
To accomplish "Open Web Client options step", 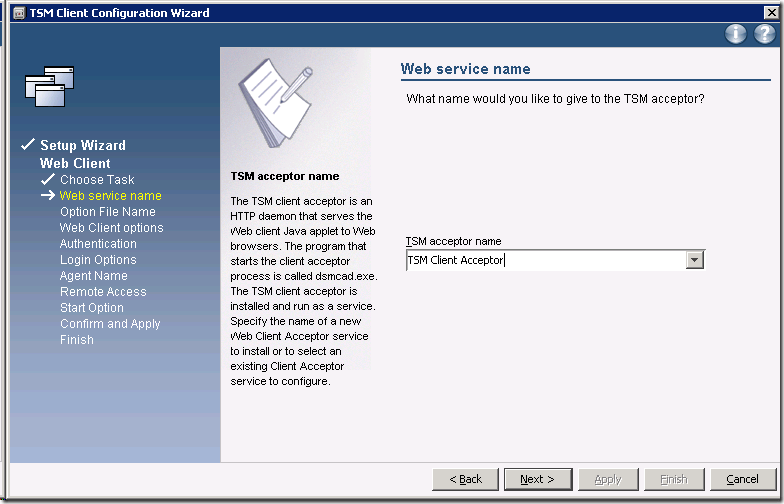I will pos(111,228).
